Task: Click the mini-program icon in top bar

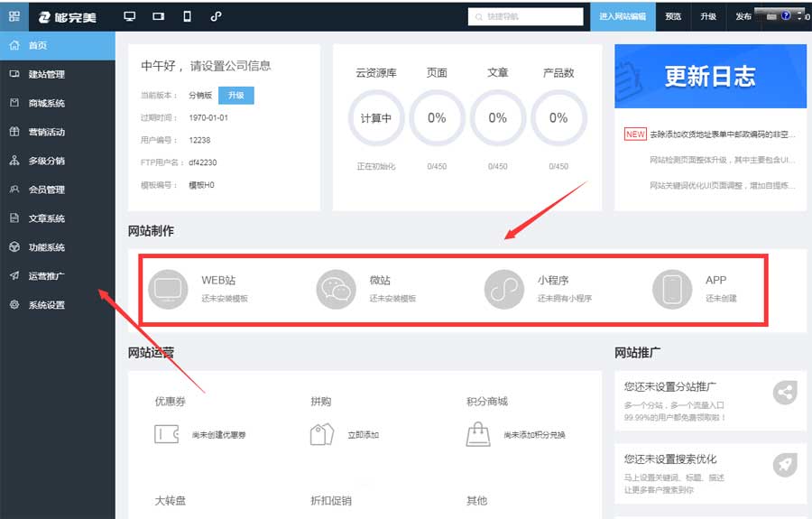Action: pos(216,16)
